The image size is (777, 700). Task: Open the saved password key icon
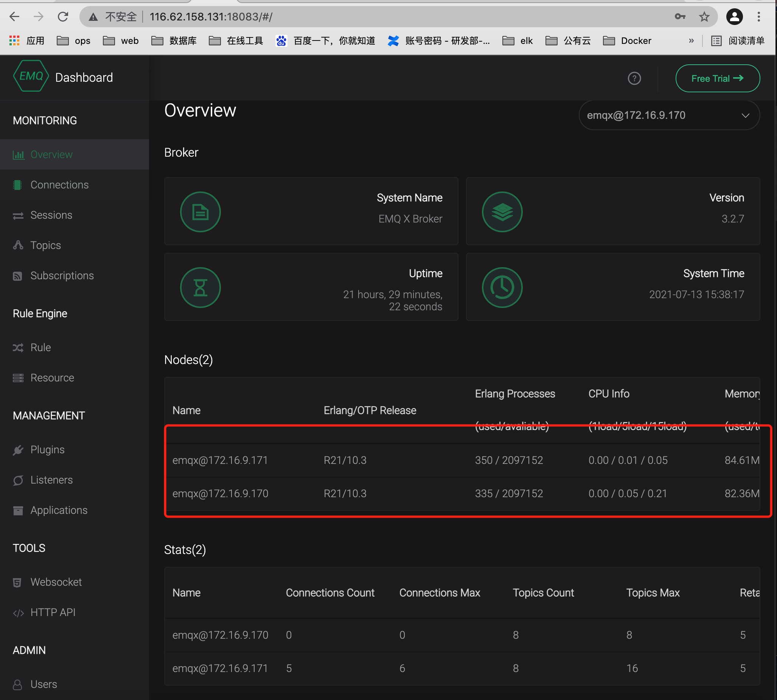point(680,17)
